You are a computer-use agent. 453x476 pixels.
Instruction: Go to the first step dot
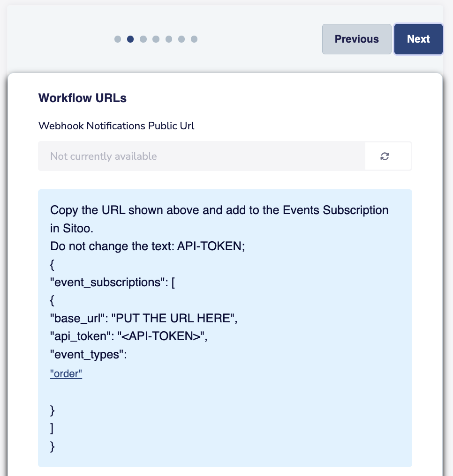tap(118, 39)
